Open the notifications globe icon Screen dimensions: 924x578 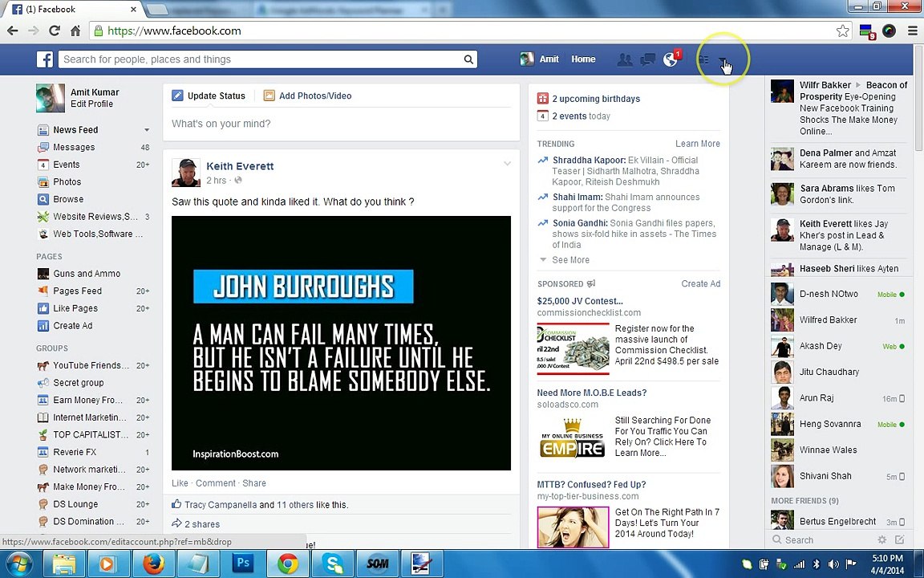pos(671,59)
